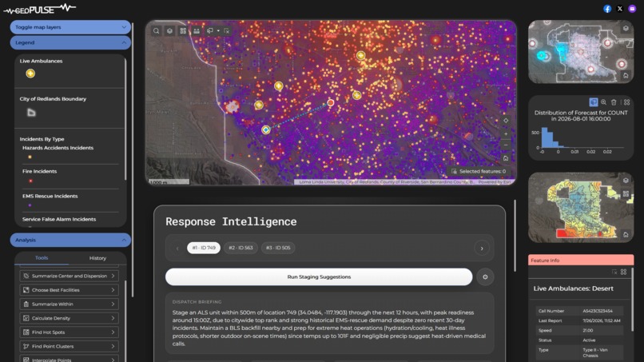Zoom in on the main map
The image size is (644, 362).
point(506,133)
